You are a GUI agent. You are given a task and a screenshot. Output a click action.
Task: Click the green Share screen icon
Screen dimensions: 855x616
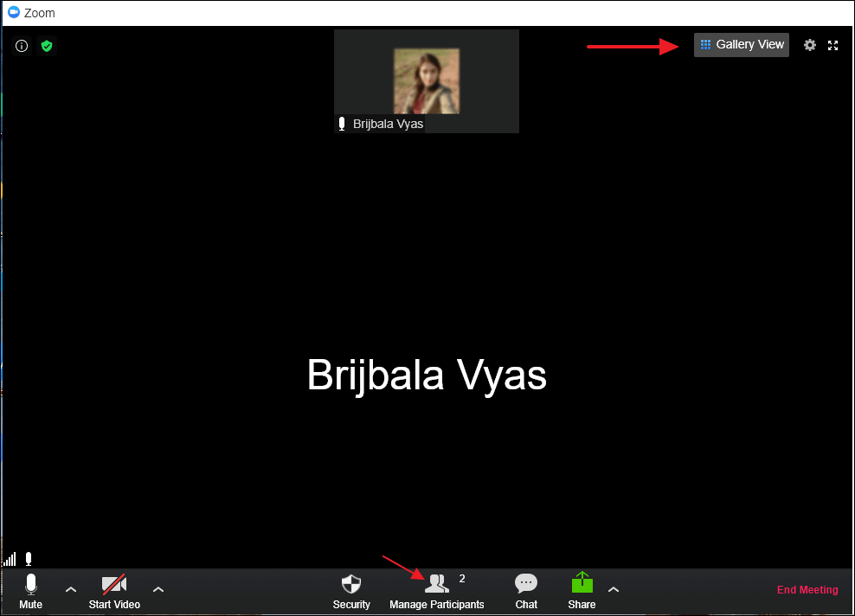pos(582,583)
